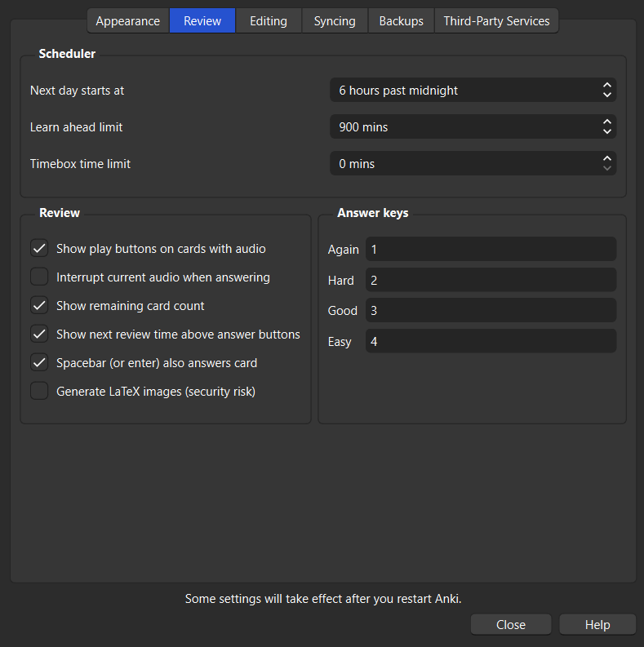Decrease the Next day starts at hour
This screenshot has width=644, height=647.
(606, 95)
